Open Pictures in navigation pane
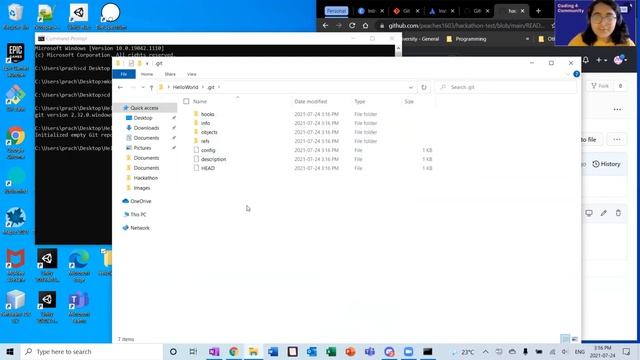Screen dimensions: 640x360 [142, 148]
